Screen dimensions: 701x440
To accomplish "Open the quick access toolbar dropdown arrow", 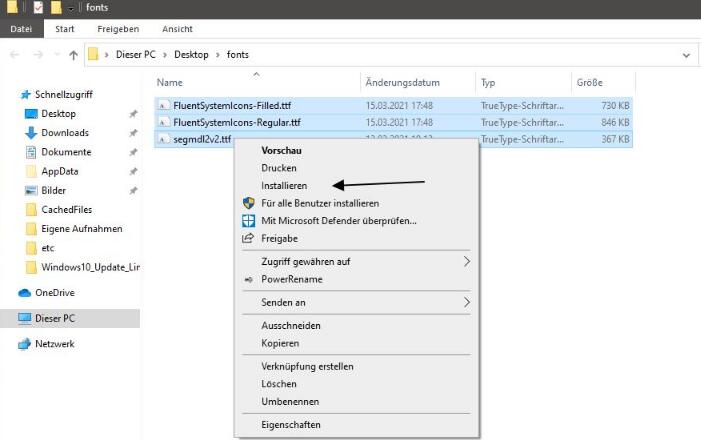I will click(x=71, y=8).
